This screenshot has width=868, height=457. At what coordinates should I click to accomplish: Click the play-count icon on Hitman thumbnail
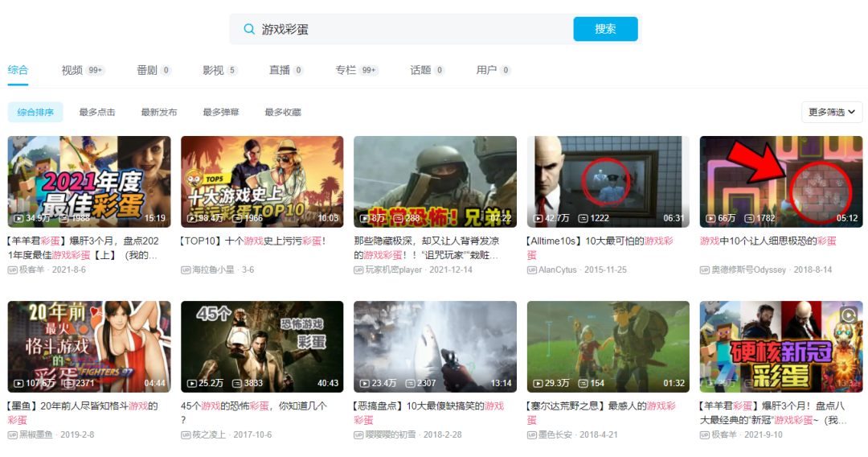[538, 218]
